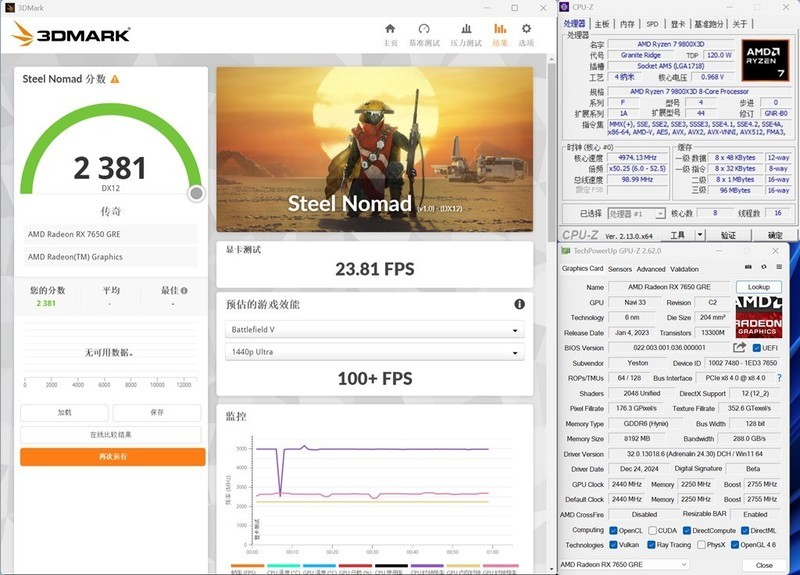Click the warning triangle next to Steel Nomad score
This screenshot has height=575, width=800.
click(115, 79)
